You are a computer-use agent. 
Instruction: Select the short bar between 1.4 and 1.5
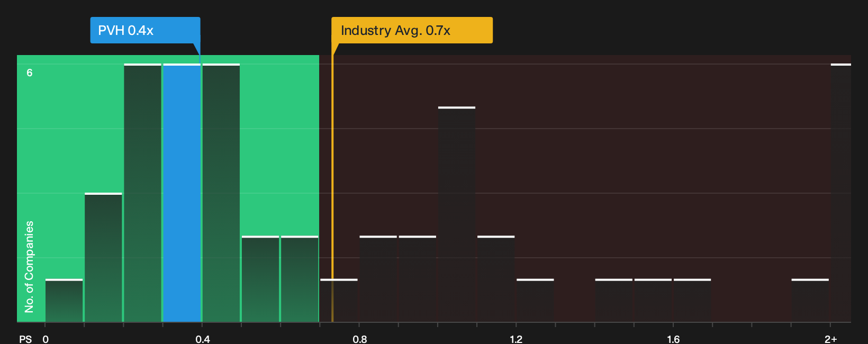pos(614,301)
